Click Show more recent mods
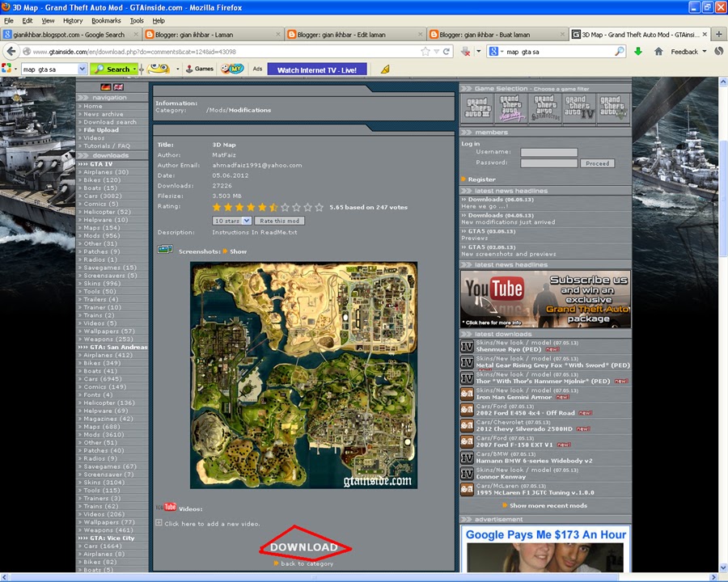728x582 pixels. pos(548,505)
